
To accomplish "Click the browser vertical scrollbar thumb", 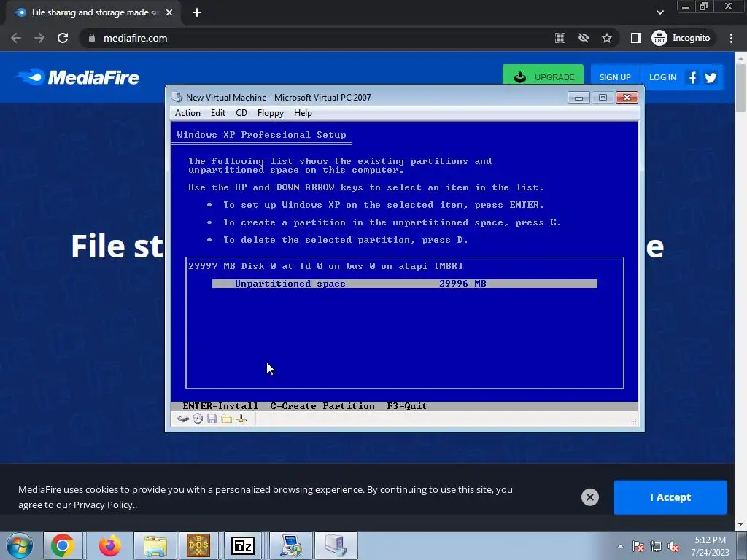I will click(x=740, y=88).
